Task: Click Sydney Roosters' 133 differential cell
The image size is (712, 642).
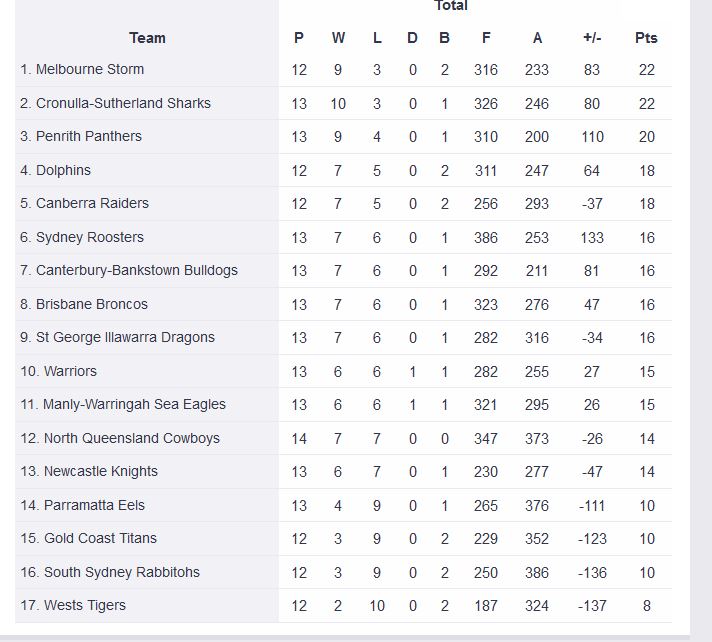Action: [x=592, y=238]
